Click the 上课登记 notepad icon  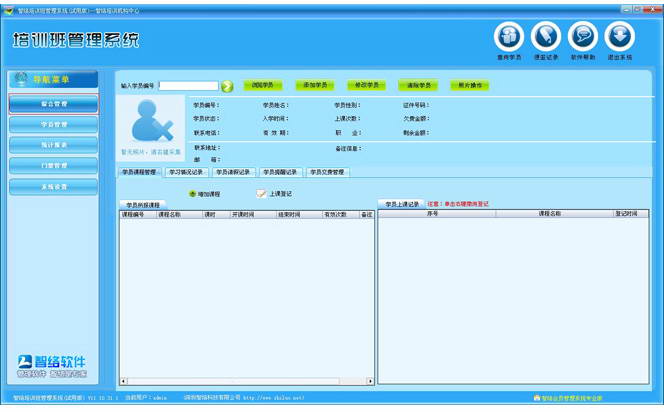(261, 194)
